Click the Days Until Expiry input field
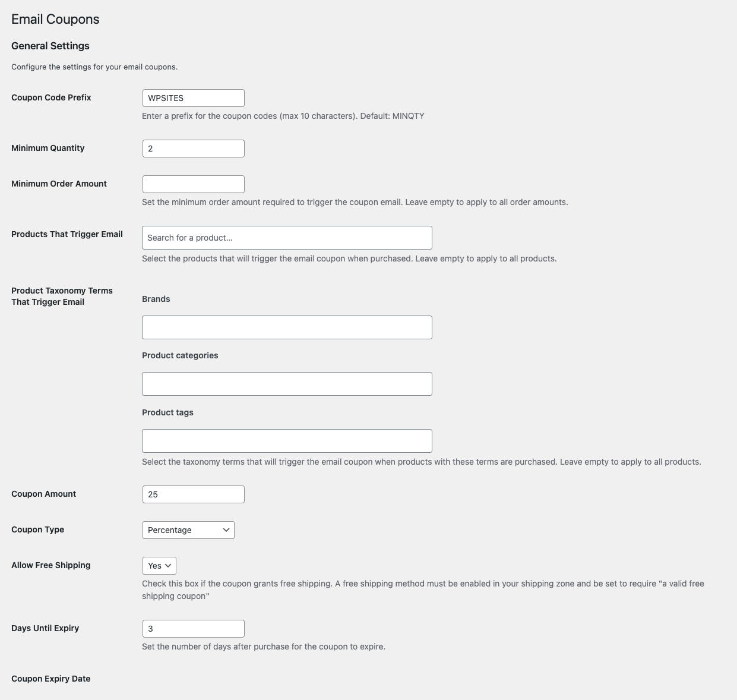This screenshot has height=700, width=737. (x=193, y=629)
